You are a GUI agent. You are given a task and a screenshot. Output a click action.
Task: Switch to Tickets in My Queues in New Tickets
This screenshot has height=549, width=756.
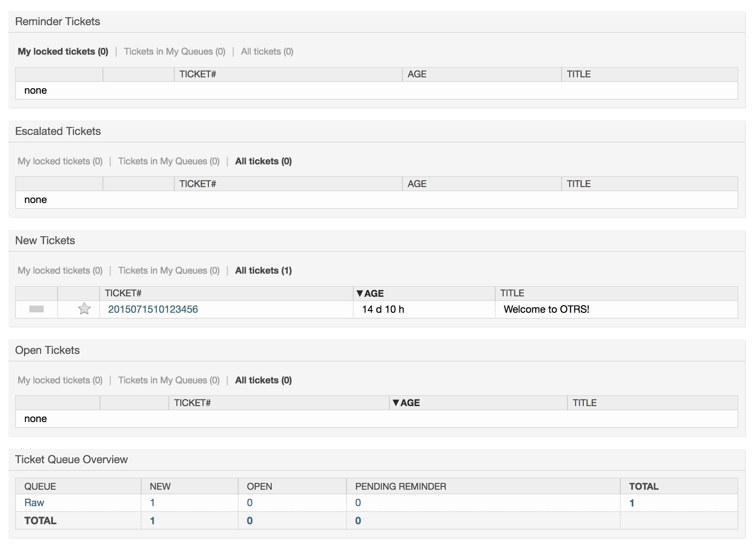coord(168,270)
